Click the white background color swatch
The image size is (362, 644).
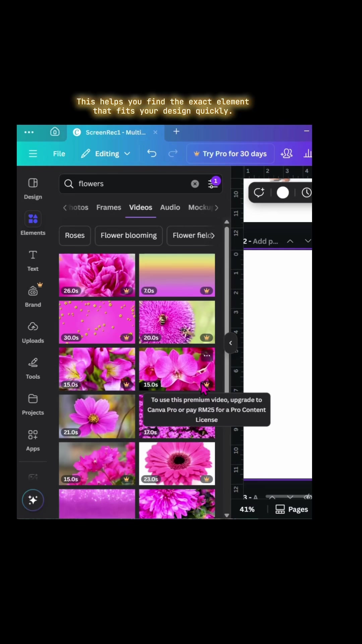tap(283, 193)
